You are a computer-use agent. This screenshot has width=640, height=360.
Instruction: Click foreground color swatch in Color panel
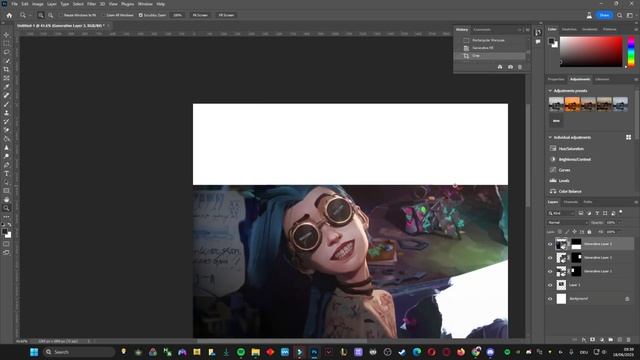coord(551,41)
